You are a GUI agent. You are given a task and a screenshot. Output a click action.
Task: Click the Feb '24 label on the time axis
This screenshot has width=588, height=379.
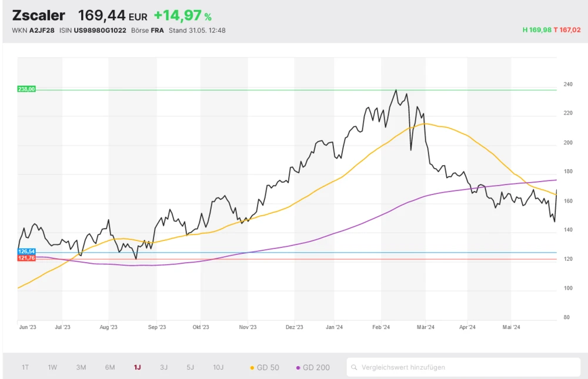(382, 327)
